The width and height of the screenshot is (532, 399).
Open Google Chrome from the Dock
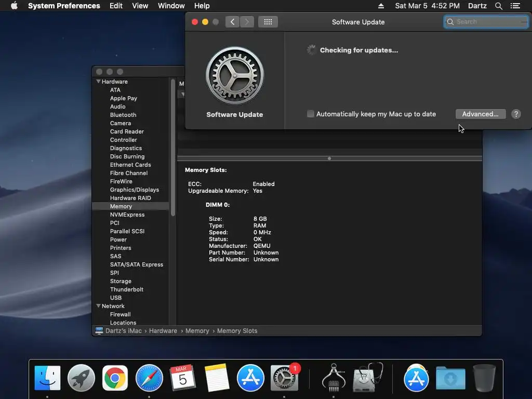point(115,378)
